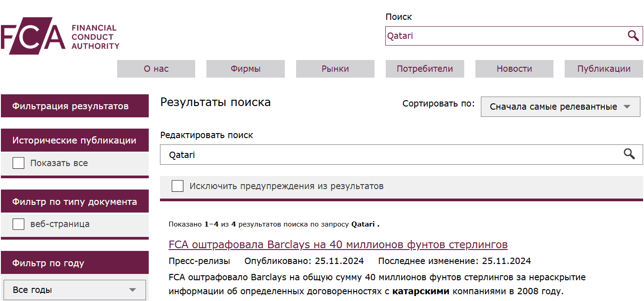Screen dimensions: 644x301
Task: Navigate to 'Новости'
Action: pos(514,69)
